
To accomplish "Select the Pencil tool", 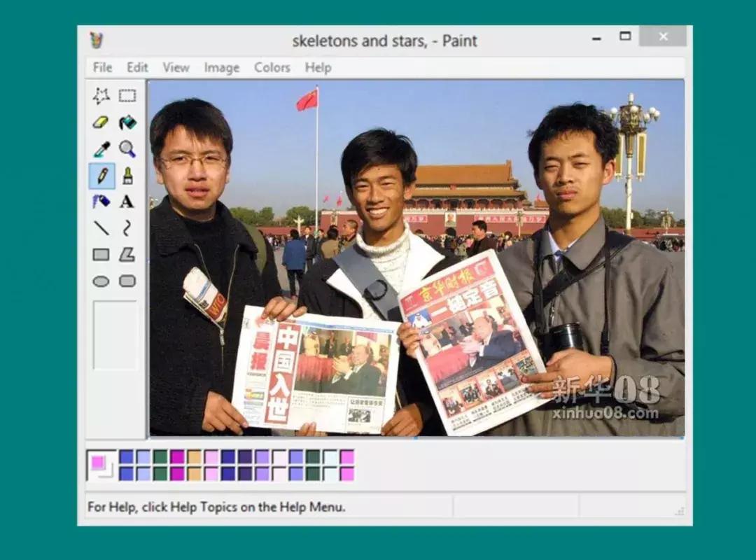I will coord(101,176).
